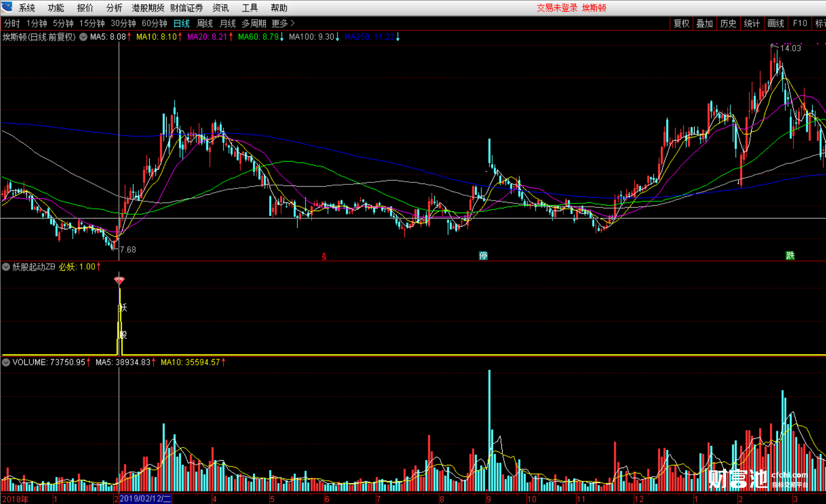Switch to the 分时 period tab
Viewport: 826px width, 504px height.
click(12, 23)
